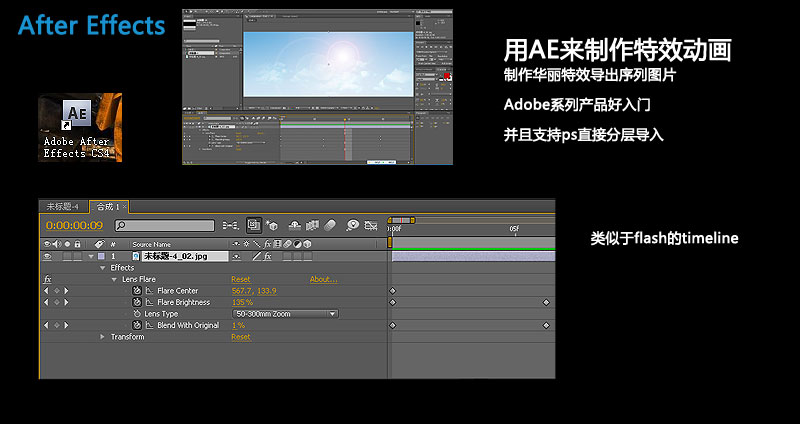Open graph icon beside Blend With Original
Viewport: 800px width, 424px height.
click(x=149, y=325)
